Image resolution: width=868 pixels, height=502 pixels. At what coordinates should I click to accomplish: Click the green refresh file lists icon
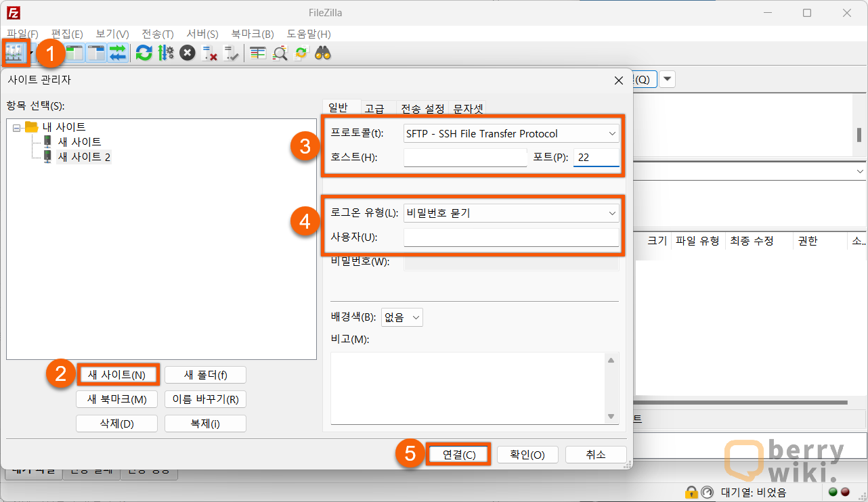click(144, 53)
